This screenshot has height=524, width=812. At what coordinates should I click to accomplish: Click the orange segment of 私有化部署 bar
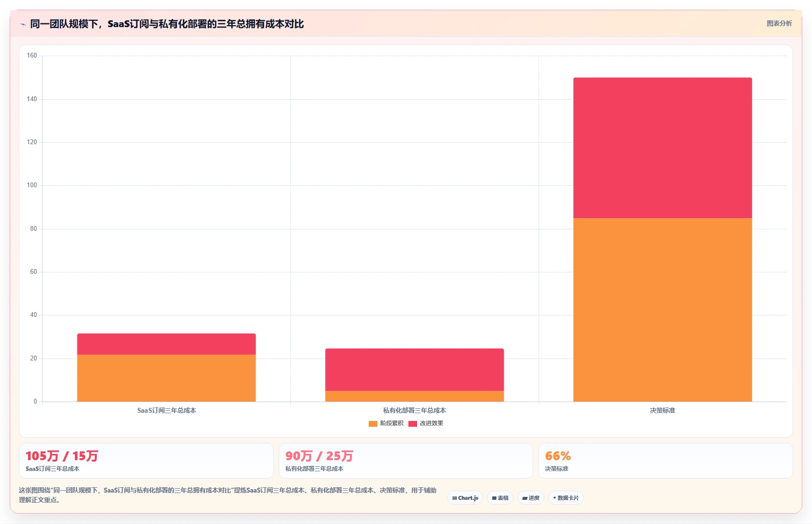click(x=414, y=396)
